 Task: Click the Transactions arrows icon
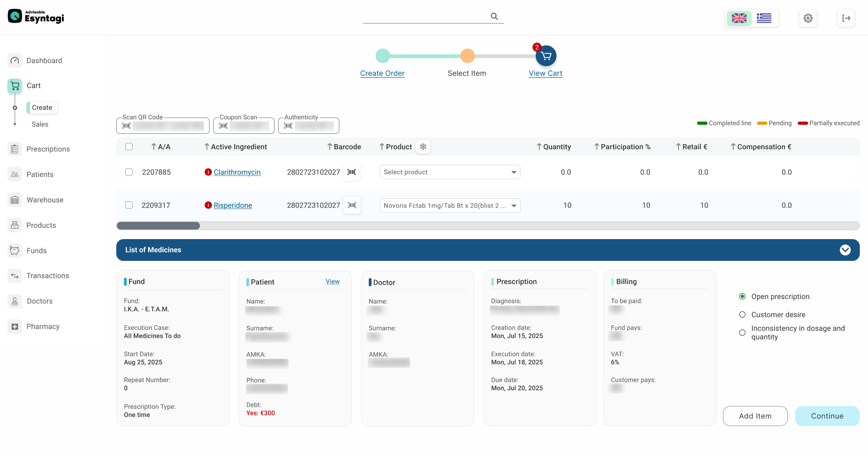click(x=15, y=276)
